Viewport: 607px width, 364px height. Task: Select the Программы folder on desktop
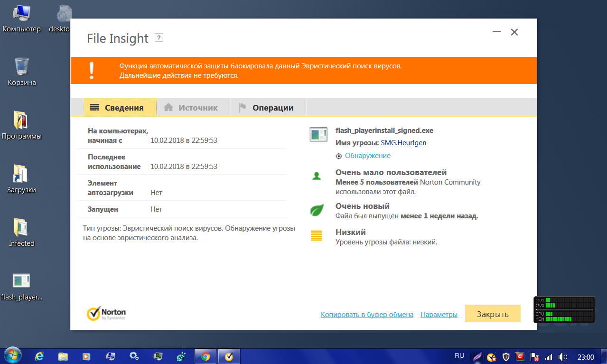click(22, 126)
